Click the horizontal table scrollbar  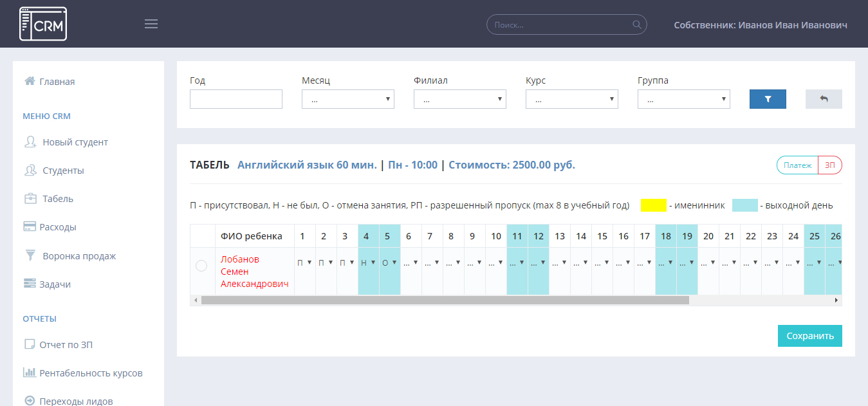[444, 300]
